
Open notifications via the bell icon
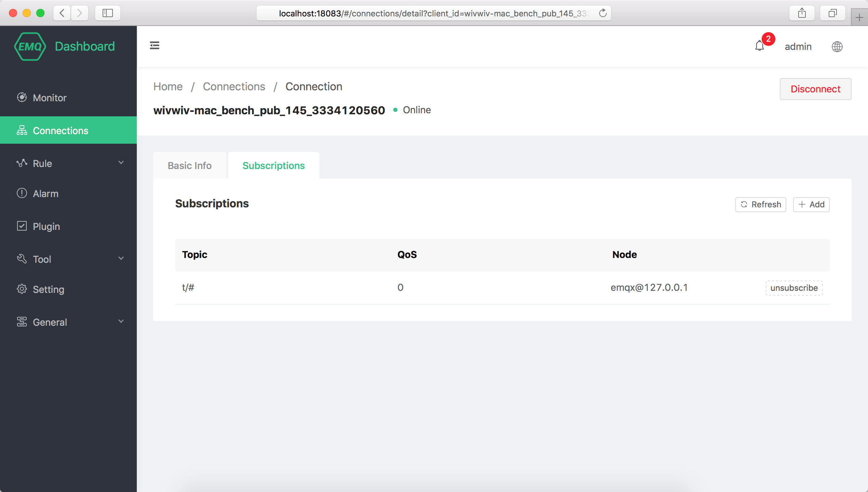(x=759, y=46)
